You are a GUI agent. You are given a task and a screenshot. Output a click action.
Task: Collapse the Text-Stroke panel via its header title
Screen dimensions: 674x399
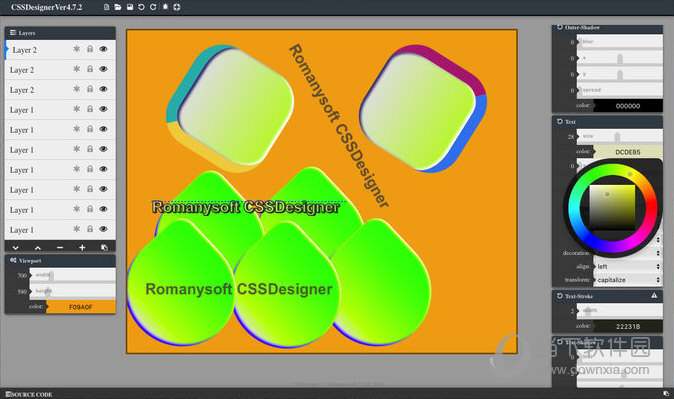tap(579, 296)
